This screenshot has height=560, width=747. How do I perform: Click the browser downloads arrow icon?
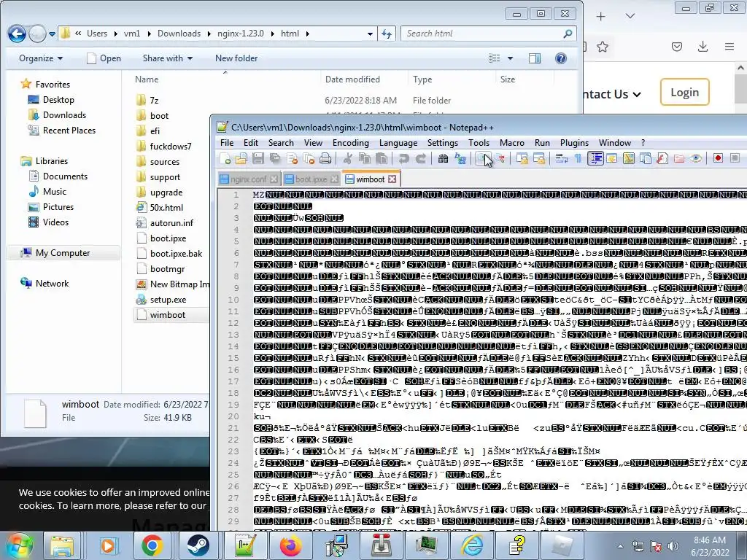[703, 47]
